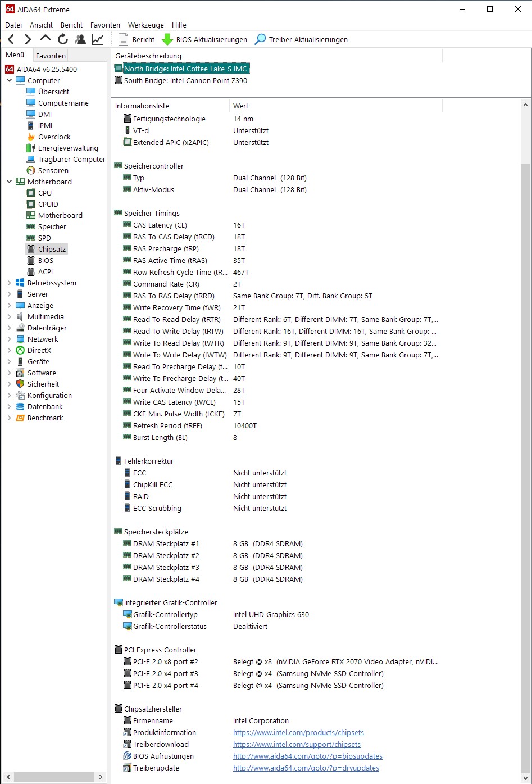Click tree panel horizontal scroll right arrow

point(101,777)
